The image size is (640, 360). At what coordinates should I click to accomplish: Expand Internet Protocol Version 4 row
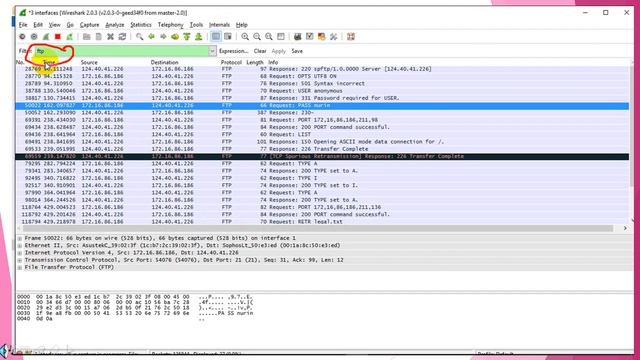pos(20,253)
